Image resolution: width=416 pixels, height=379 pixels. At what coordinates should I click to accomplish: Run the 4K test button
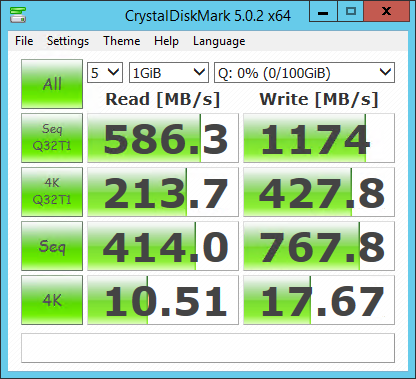tap(52, 300)
